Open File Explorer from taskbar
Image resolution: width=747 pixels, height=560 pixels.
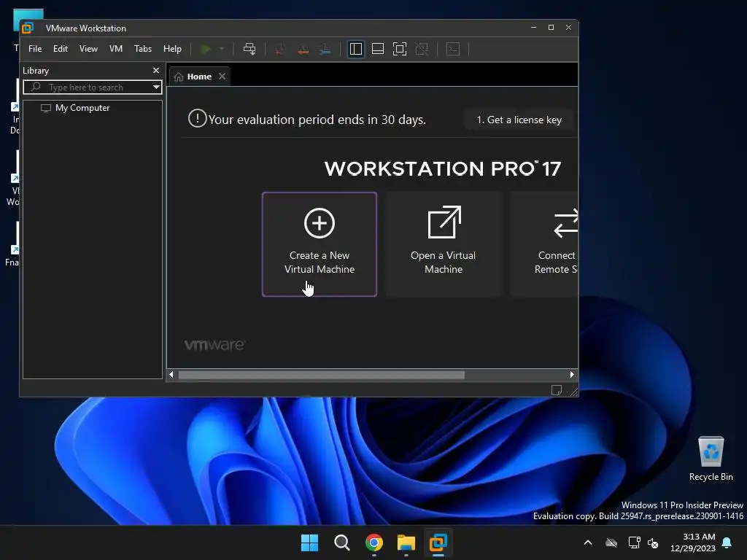click(406, 542)
